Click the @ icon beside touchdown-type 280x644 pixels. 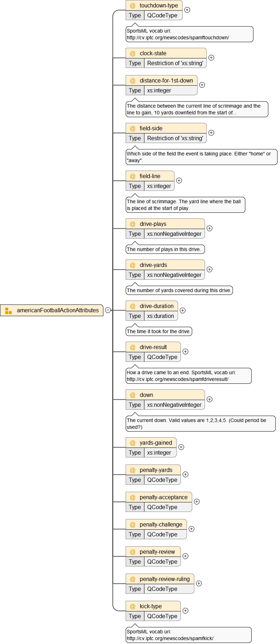pos(133,6)
